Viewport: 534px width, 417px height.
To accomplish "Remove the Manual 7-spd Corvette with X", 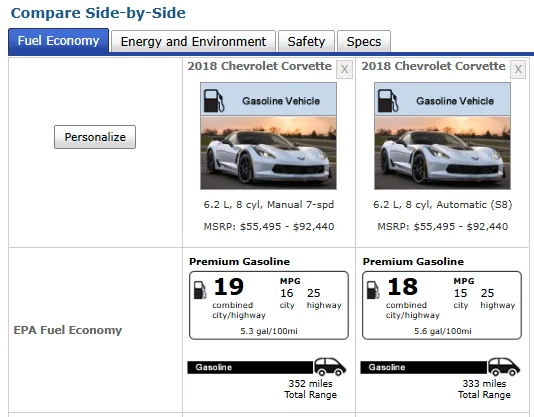I will (x=344, y=69).
